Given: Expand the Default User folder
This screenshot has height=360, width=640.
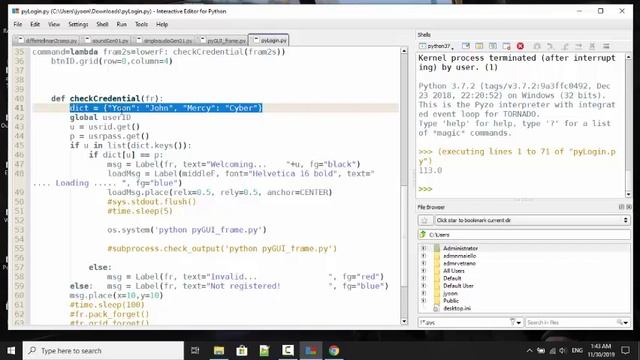Looking at the screenshot, I should coord(423,286).
